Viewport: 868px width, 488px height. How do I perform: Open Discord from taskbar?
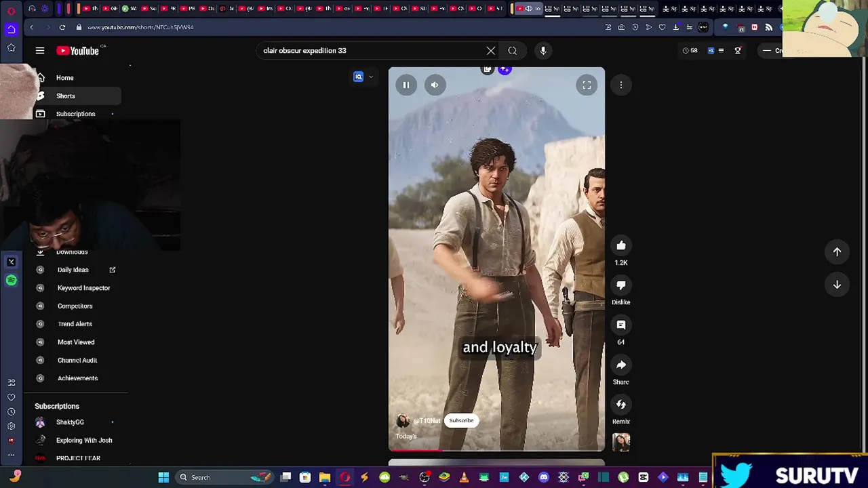tap(543, 477)
